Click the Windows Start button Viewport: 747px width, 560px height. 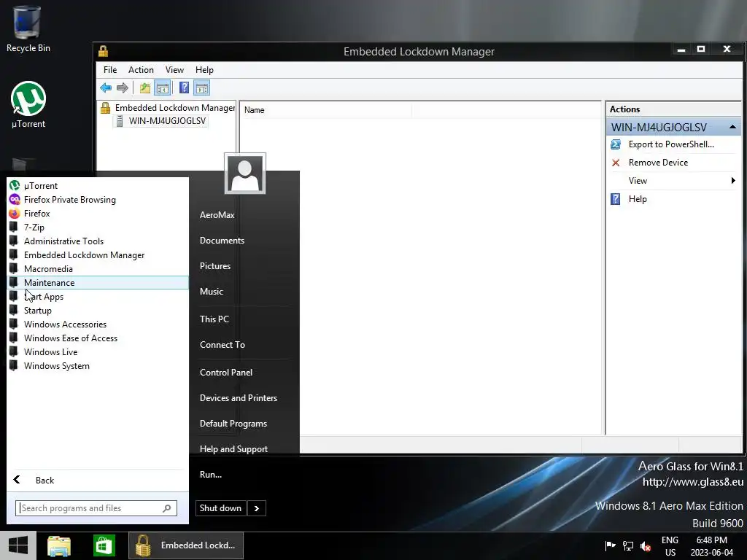[18, 545]
